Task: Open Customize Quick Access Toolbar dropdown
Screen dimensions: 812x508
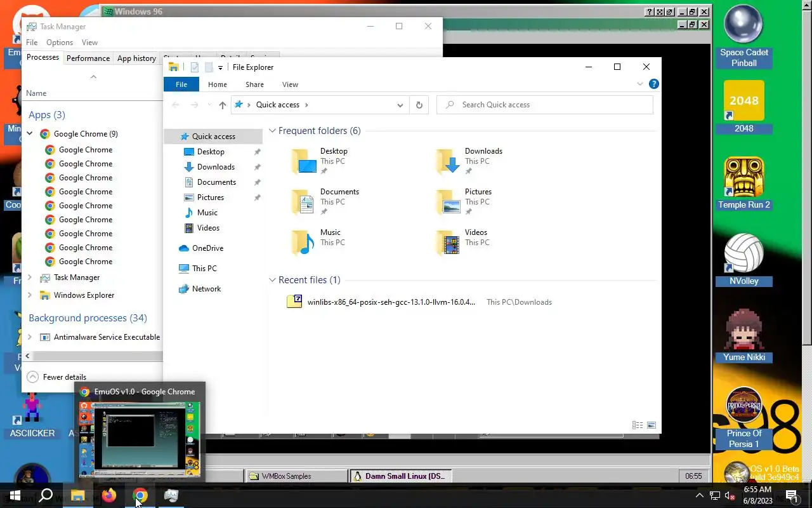Action: point(220,67)
